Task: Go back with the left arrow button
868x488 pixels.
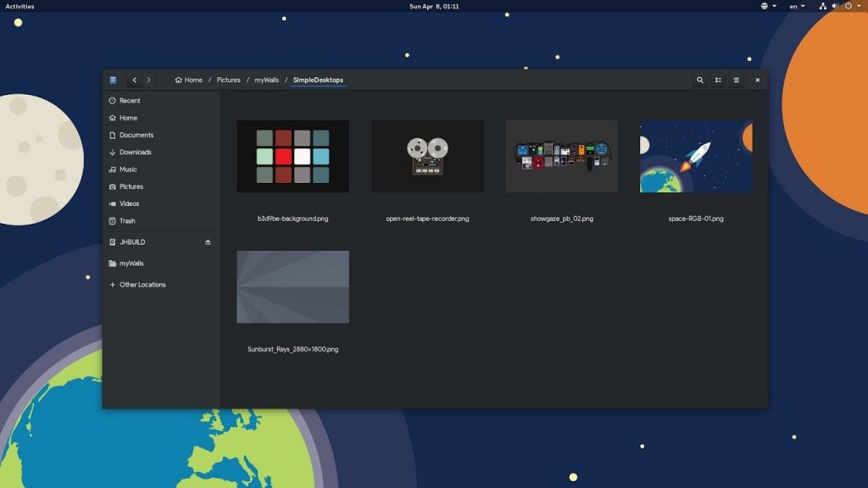Action: 135,80
